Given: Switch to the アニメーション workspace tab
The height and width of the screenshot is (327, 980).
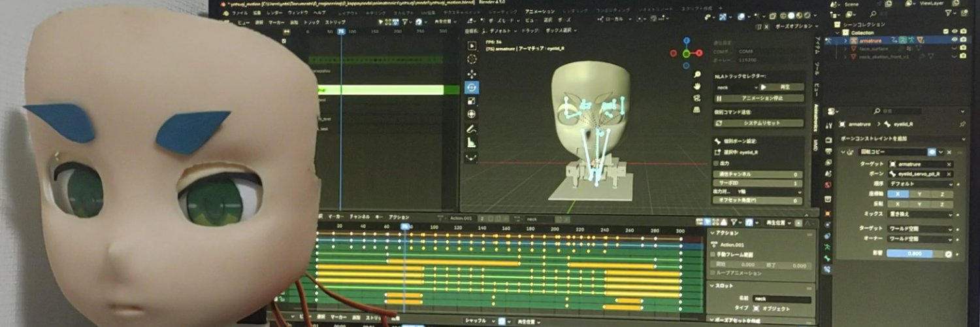Looking at the screenshot, I should click(540, 11).
